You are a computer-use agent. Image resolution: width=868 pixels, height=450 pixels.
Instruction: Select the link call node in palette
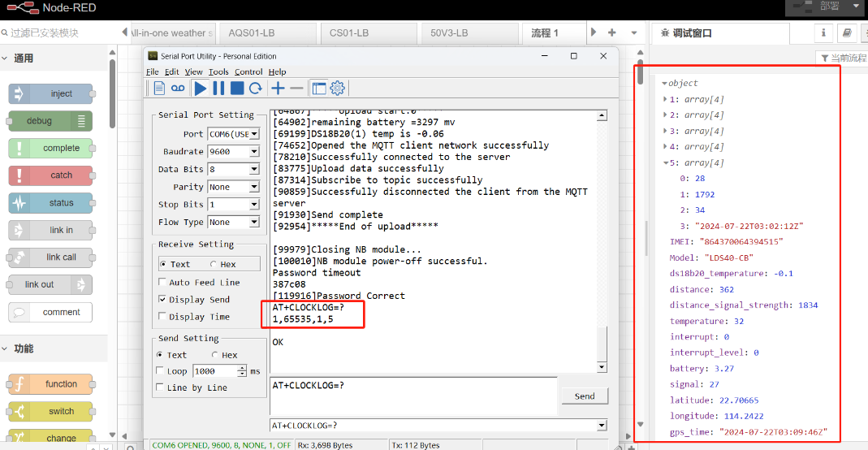50,257
